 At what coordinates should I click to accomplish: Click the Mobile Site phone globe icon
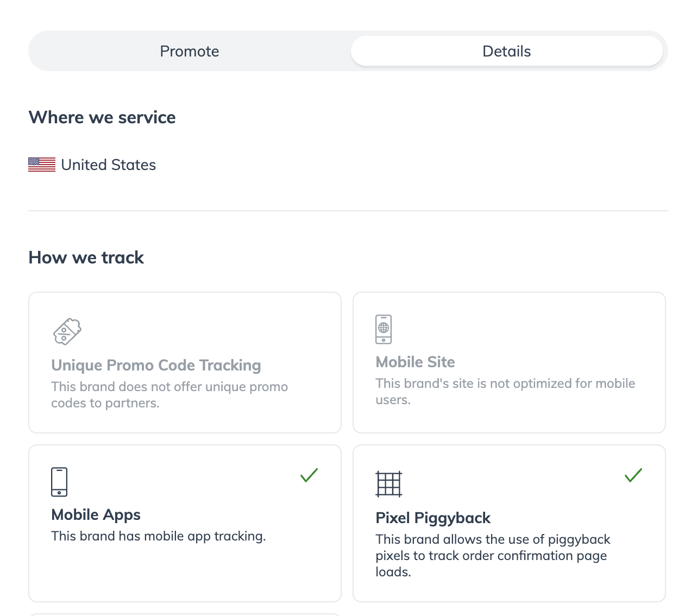pos(384,329)
